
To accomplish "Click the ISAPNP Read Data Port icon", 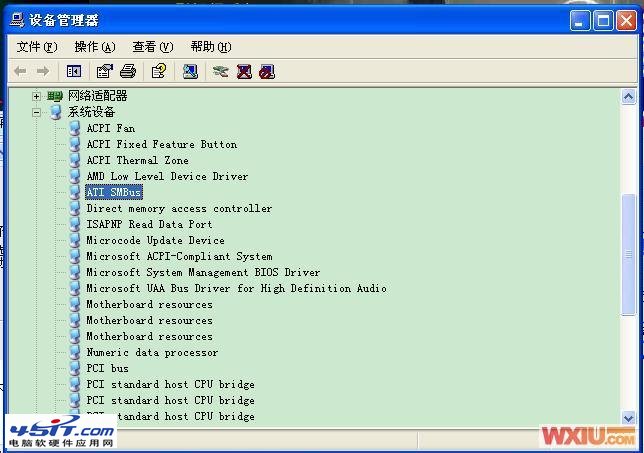I will (75, 224).
